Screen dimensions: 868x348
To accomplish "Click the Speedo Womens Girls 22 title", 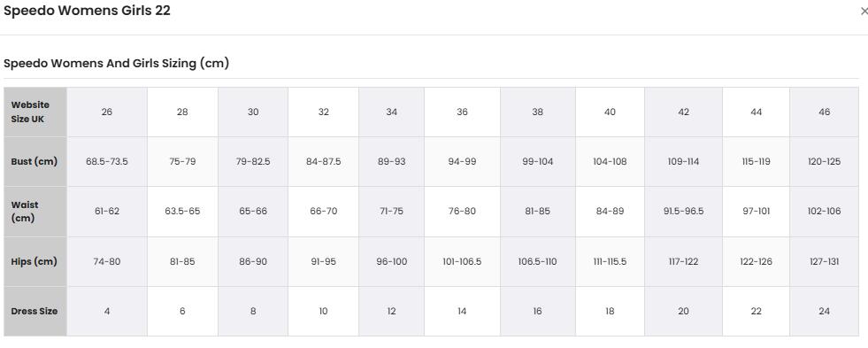I will pos(87,11).
